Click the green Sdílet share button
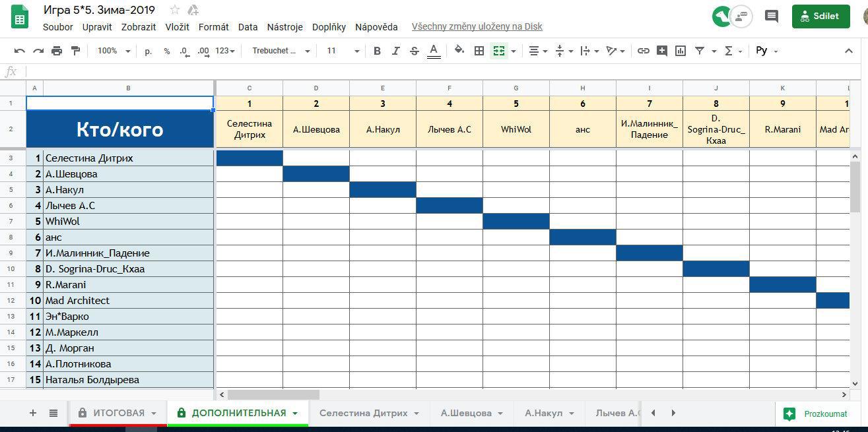This screenshot has width=868, height=432. 820,16
